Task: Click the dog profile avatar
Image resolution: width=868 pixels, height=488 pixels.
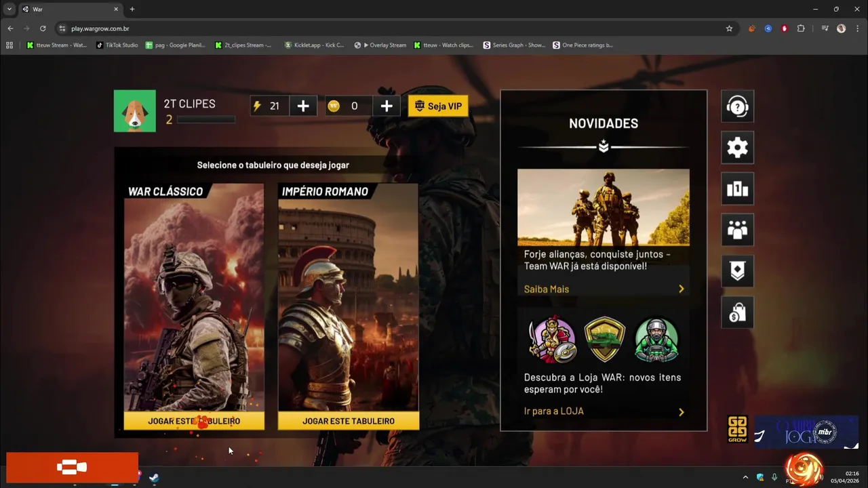Action: tap(134, 110)
